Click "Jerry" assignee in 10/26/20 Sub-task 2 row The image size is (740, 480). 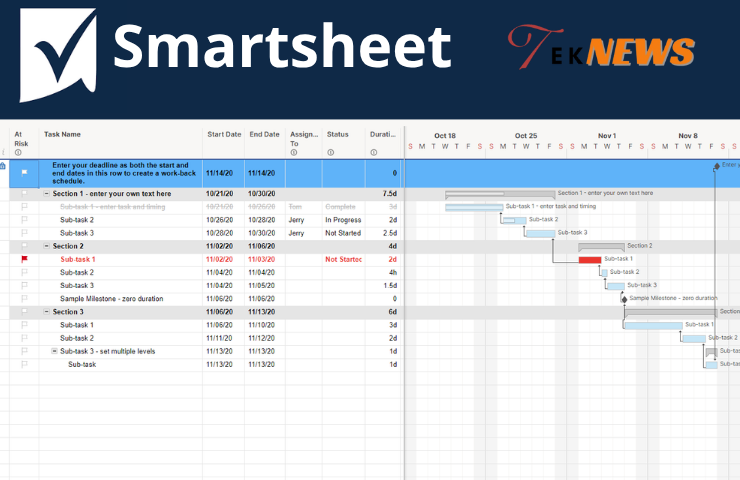303,220
